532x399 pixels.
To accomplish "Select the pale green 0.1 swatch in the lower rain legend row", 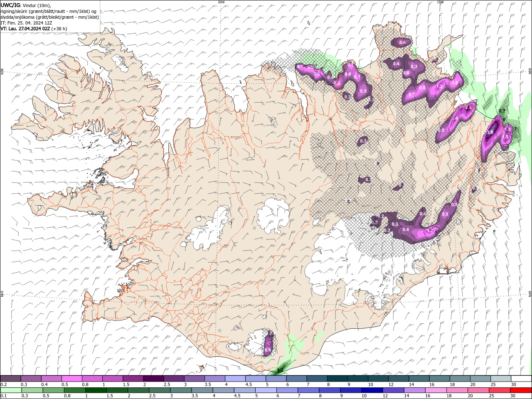I will click(x=11, y=390).
